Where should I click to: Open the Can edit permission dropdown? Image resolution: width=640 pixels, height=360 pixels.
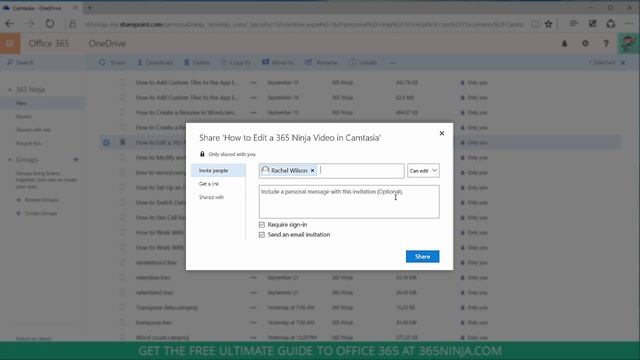coord(423,171)
